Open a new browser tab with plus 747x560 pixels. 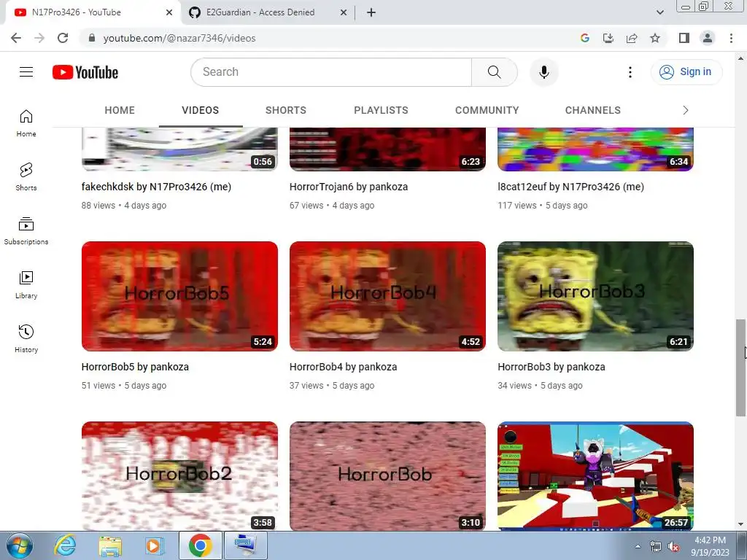click(371, 12)
